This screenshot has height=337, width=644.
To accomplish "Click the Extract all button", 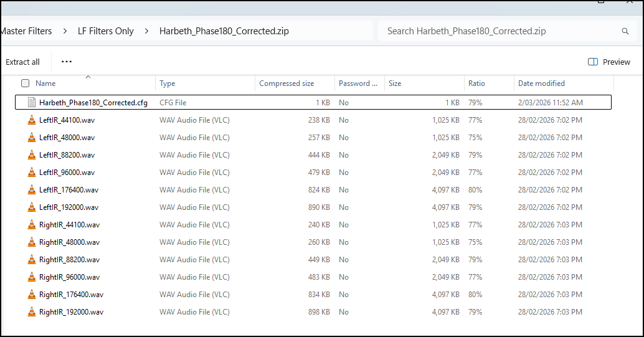I will pyautogui.click(x=22, y=62).
